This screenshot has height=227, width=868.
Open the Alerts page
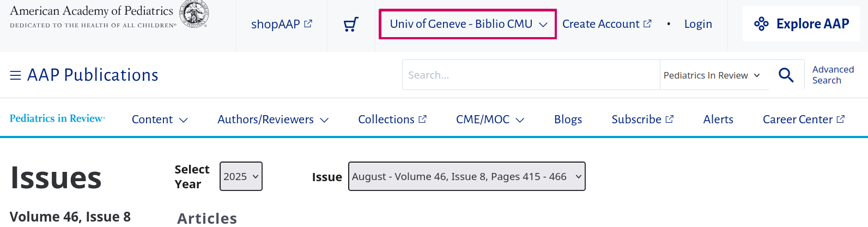[718, 120]
